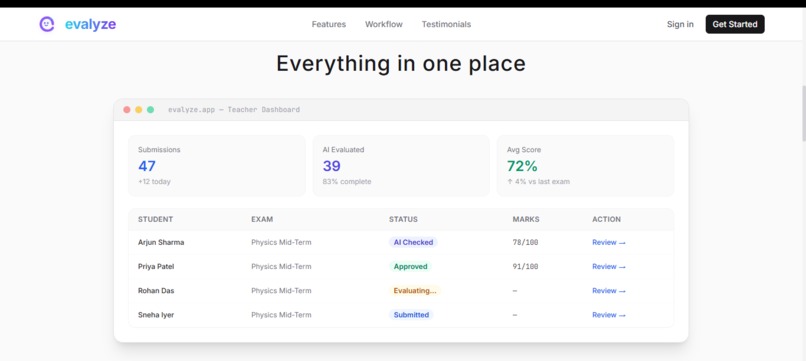Open the Features nav link
Screen dimensions: 806x361
[x=328, y=24]
